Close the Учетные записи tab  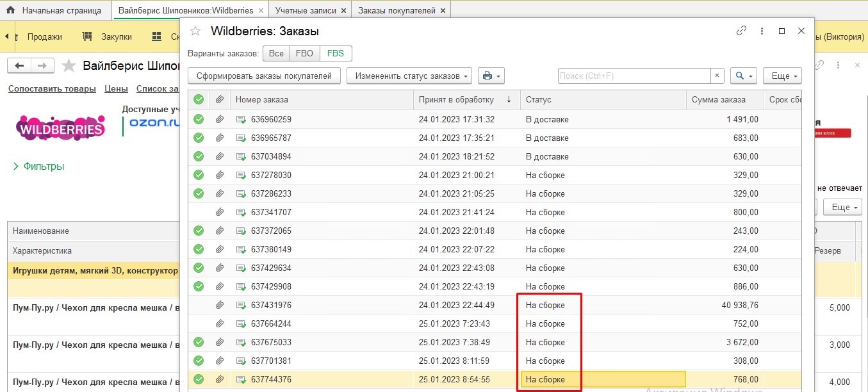[x=344, y=11]
